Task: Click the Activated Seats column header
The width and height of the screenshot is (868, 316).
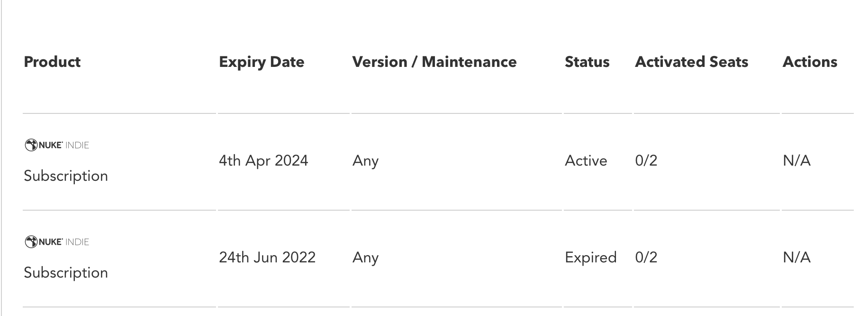Action: pyautogui.click(x=692, y=62)
